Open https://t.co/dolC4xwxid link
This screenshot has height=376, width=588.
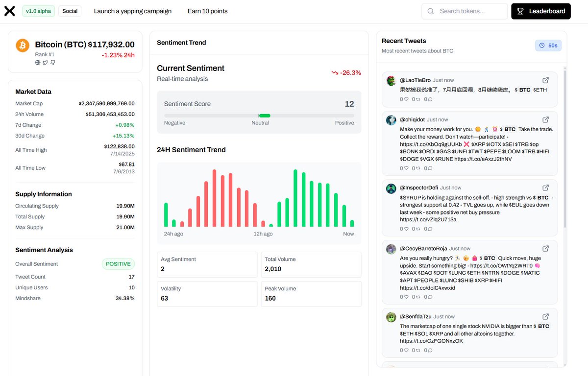(x=427, y=288)
